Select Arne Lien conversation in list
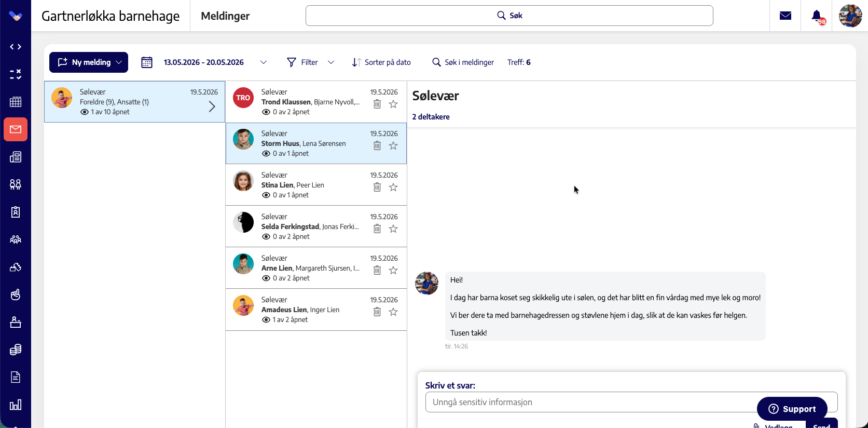 tap(316, 268)
